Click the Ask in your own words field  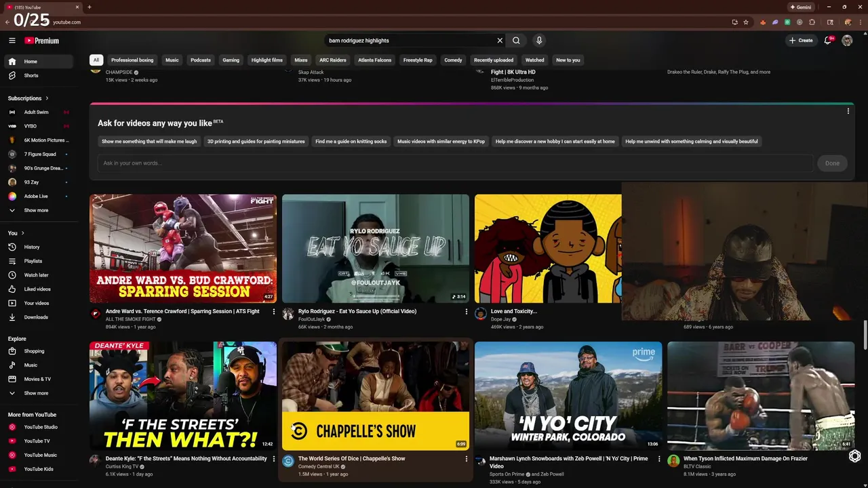click(x=455, y=163)
